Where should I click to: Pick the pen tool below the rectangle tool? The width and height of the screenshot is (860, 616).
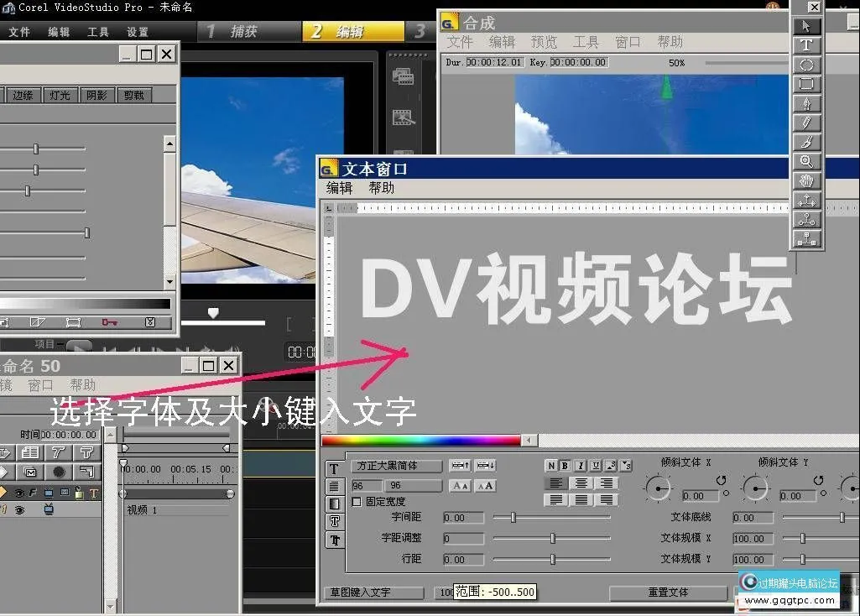806,102
